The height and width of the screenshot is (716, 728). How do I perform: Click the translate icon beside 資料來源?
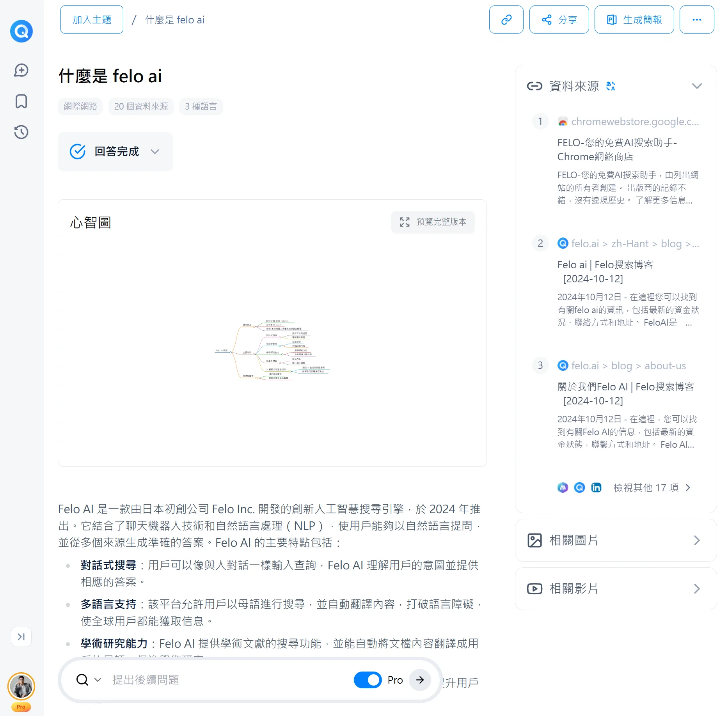611,86
